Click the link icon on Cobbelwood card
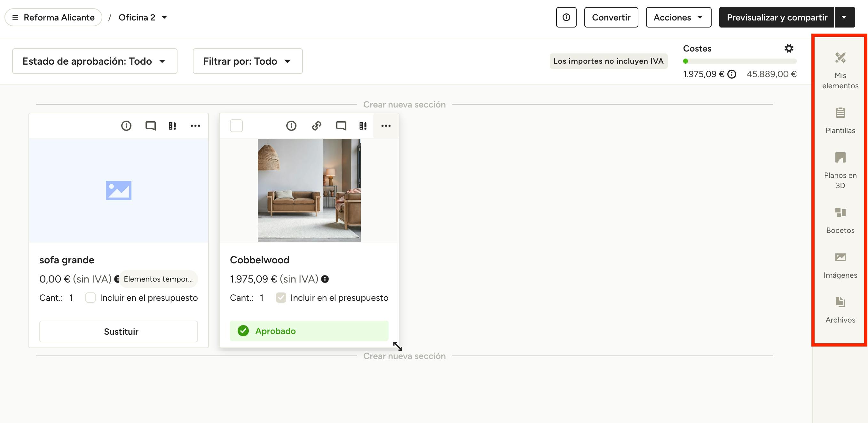 [316, 126]
